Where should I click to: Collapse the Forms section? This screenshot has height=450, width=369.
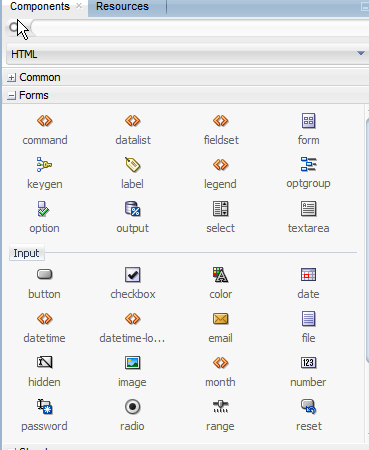pyautogui.click(x=11, y=96)
